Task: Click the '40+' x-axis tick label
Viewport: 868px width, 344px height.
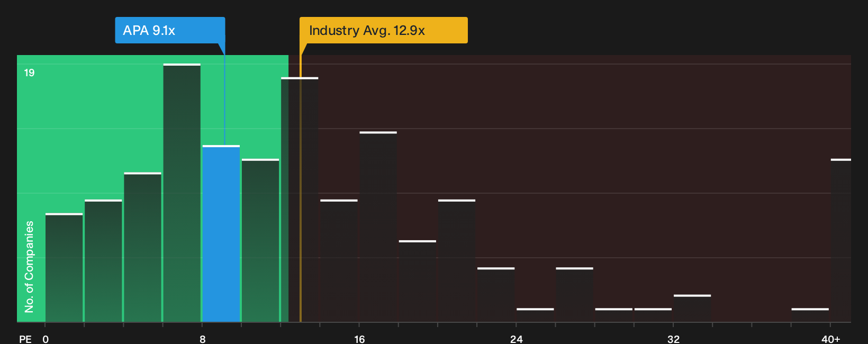Action: click(831, 339)
